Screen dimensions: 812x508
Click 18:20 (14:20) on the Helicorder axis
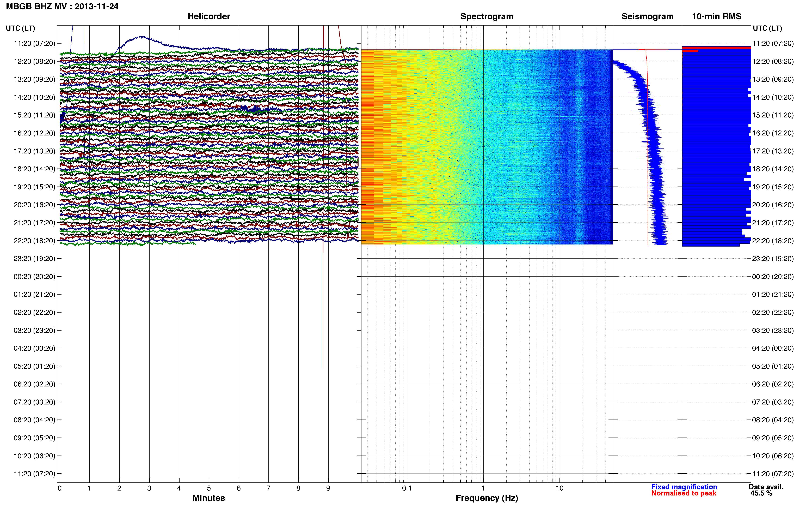pos(34,169)
